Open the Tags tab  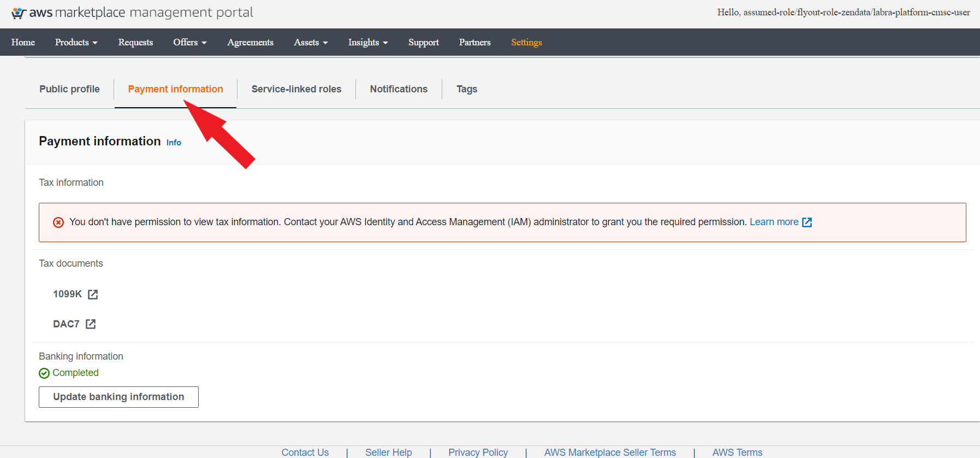467,89
